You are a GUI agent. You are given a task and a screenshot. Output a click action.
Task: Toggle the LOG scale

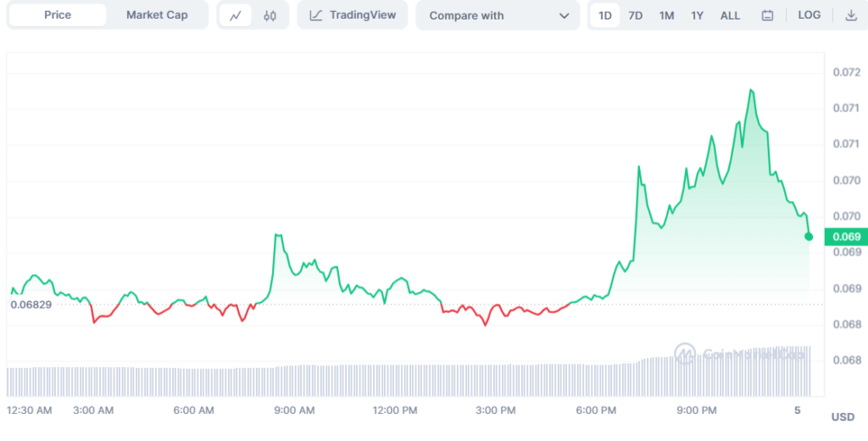(x=809, y=15)
